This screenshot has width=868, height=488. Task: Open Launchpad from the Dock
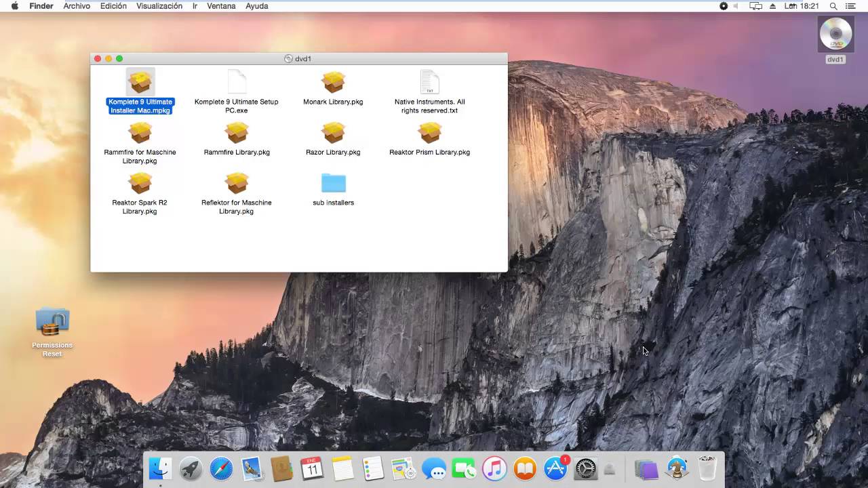[191, 468]
